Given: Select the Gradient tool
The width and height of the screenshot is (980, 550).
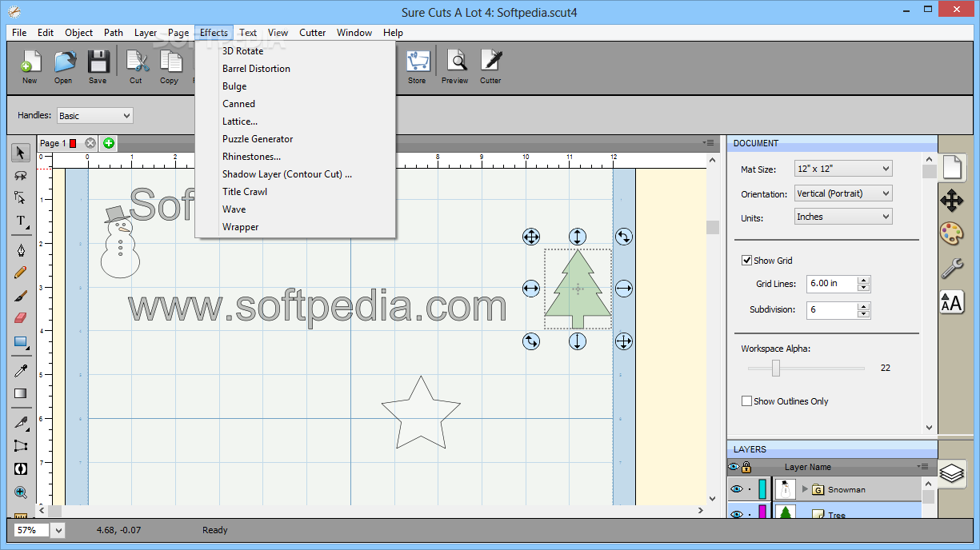Looking at the screenshot, I should point(21,393).
